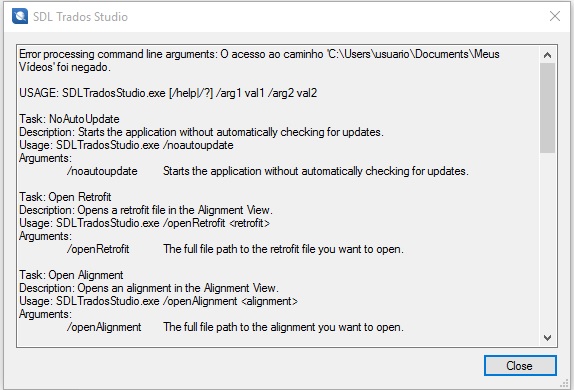This screenshot has width=574, height=390.
Task: Click the Vídeos' foi negado text line
Action: (x=65, y=67)
